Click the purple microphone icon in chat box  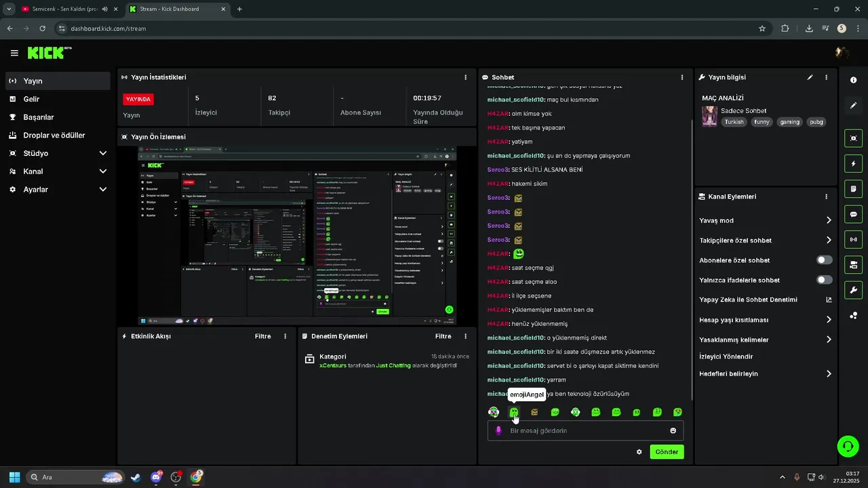pos(498,430)
